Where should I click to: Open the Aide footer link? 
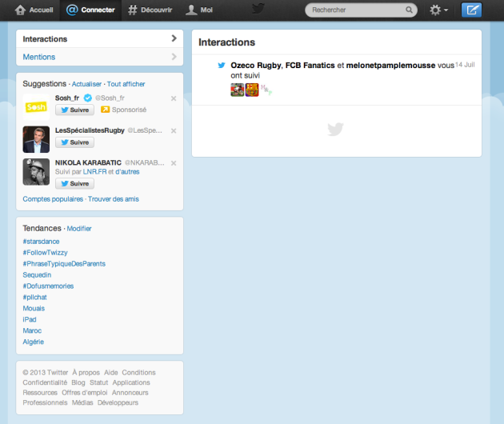click(111, 372)
